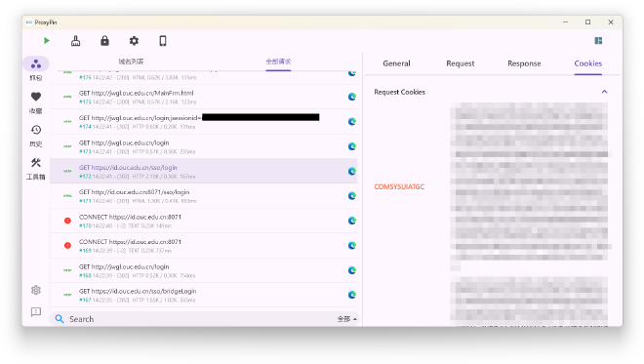
Task: Clear request list with broom icon
Action: (x=75, y=41)
